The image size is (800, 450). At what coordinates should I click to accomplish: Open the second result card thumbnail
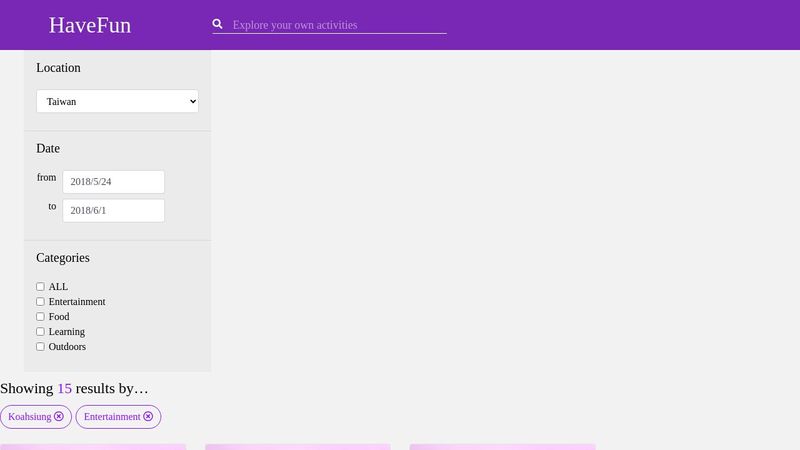point(297,447)
